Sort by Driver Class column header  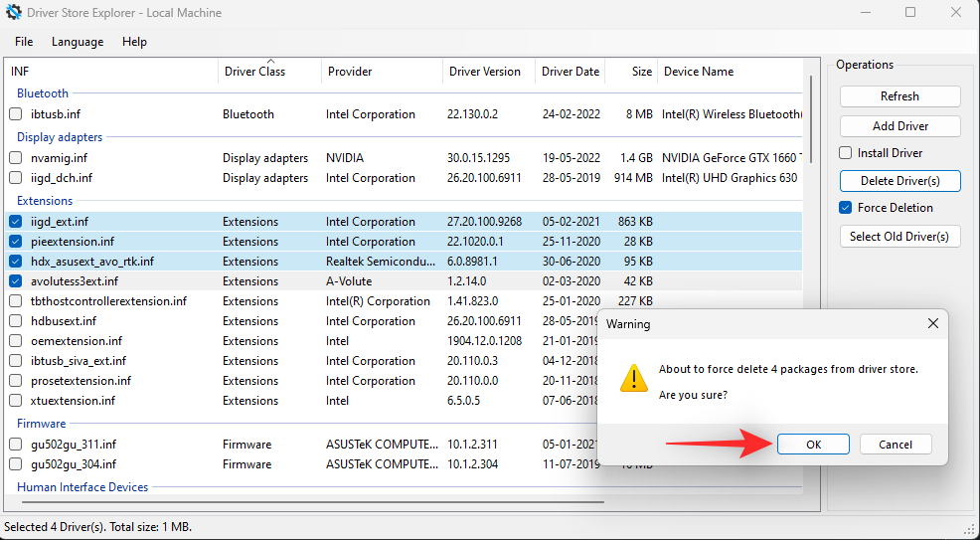click(269, 72)
